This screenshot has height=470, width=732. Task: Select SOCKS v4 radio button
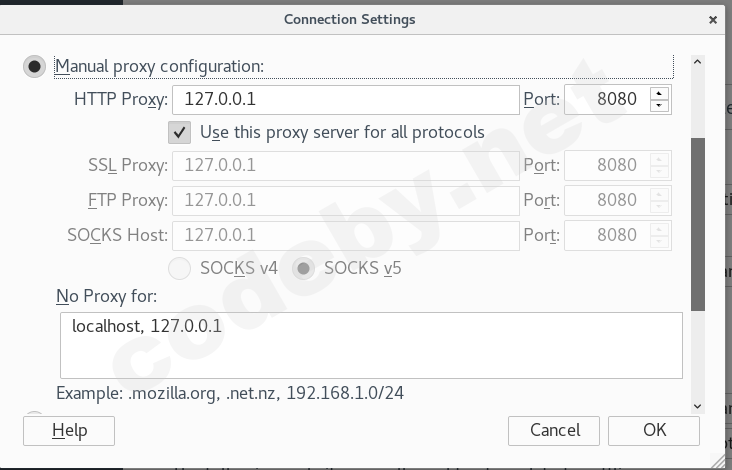(180, 268)
